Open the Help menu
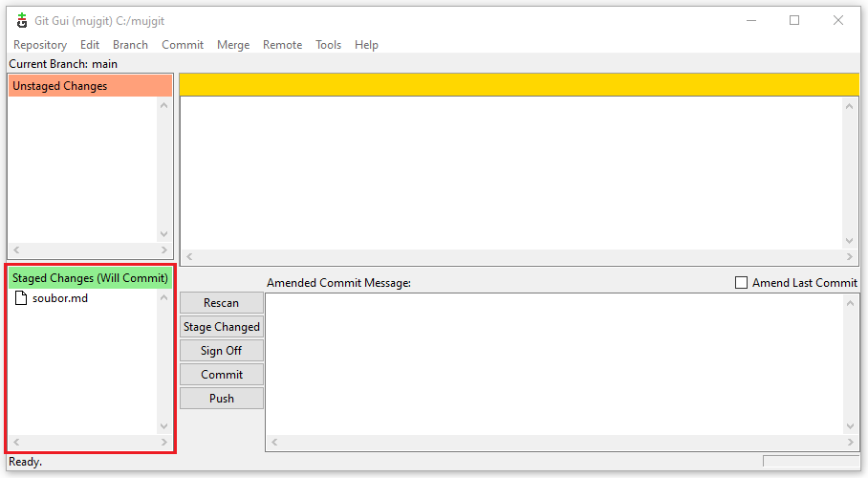 (x=366, y=45)
